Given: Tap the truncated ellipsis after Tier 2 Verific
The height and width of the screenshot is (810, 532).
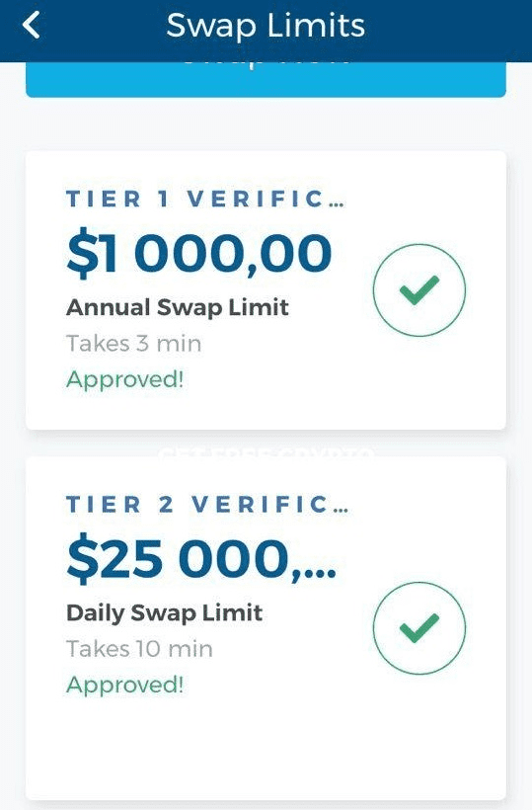Looking at the screenshot, I should point(342,510).
